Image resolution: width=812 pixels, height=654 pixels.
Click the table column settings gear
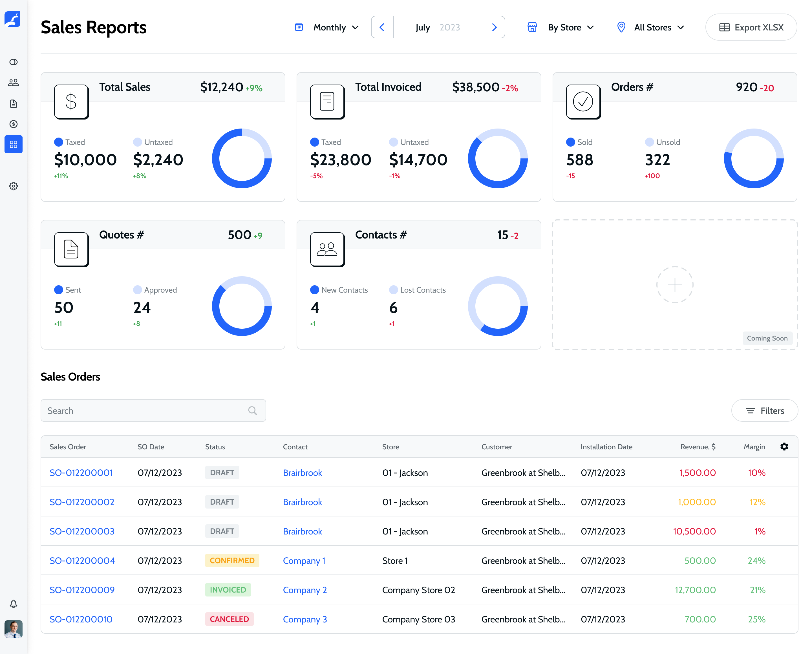(784, 447)
